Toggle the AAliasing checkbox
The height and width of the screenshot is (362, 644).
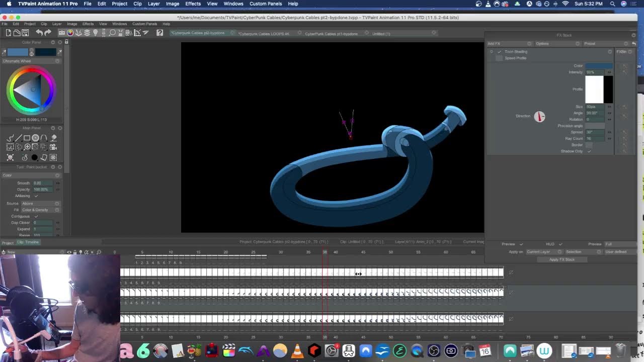click(x=36, y=196)
